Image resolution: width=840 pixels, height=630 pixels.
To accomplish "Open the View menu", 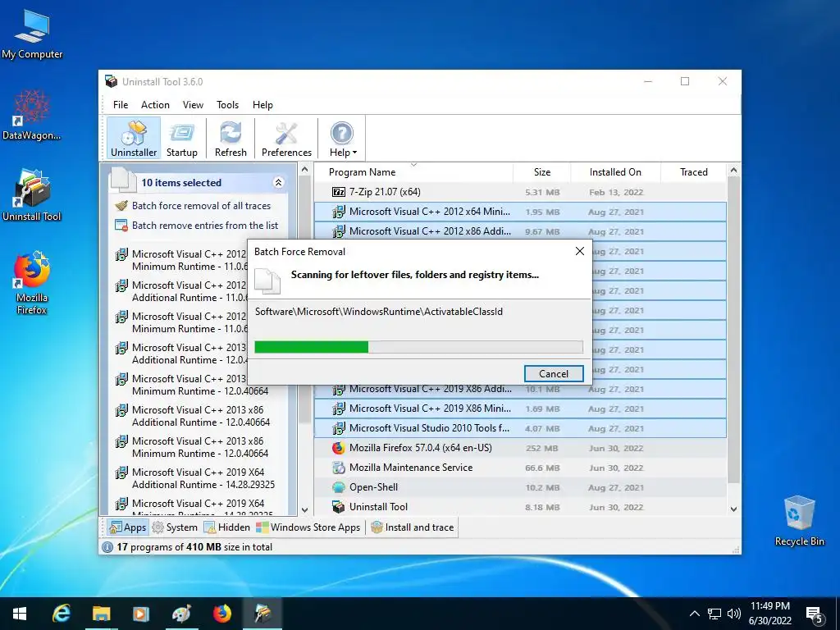I will (193, 105).
